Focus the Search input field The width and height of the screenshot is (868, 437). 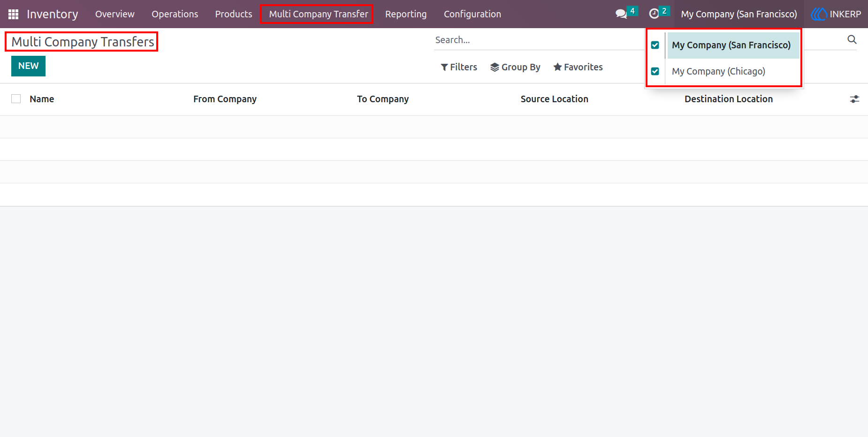(540, 40)
